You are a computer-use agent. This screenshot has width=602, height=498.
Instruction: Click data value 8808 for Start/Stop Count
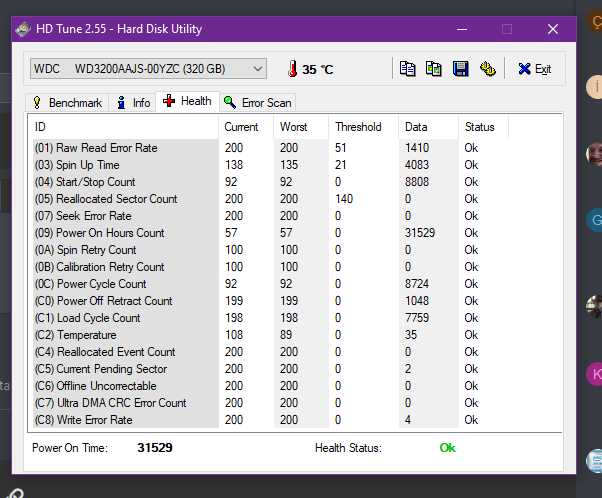pyautogui.click(x=417, y=182)
